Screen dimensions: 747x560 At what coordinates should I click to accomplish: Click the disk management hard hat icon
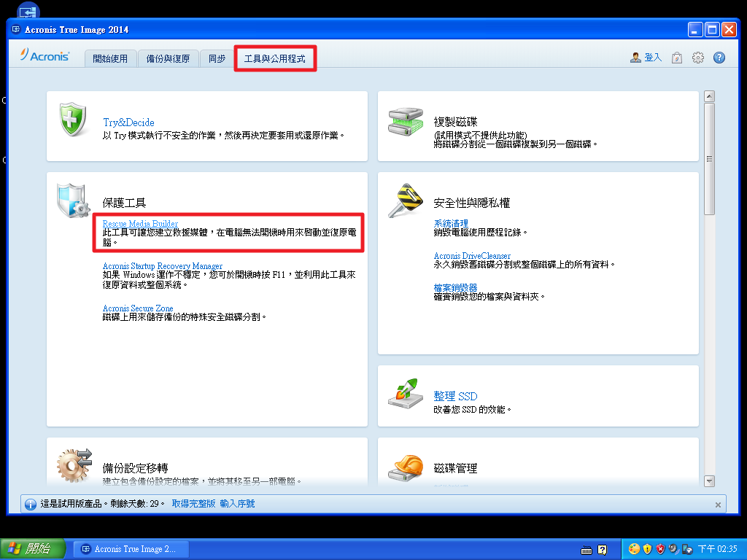405,467
